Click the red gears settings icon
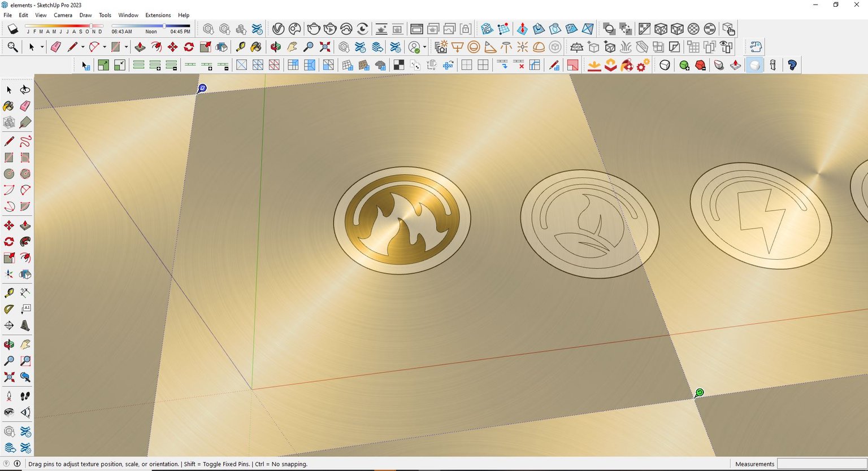Viewport: 868px width, 471px height. coord(643,65)
